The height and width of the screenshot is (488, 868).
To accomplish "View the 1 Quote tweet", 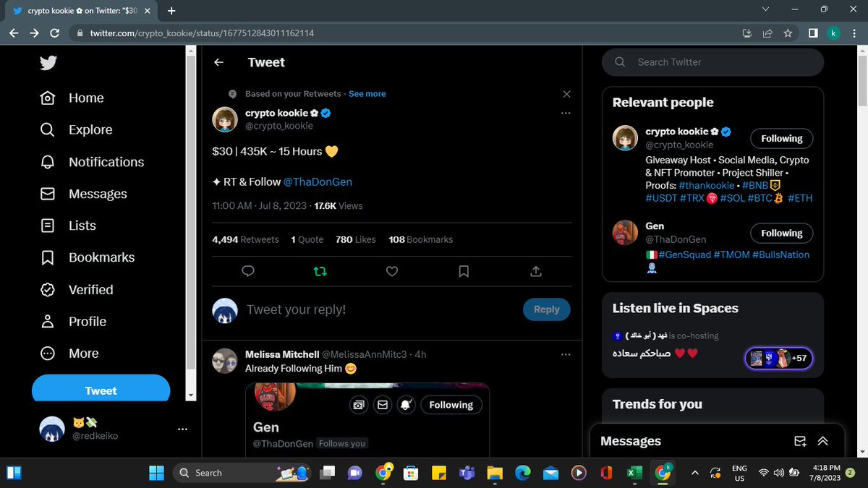I will [x=307, y=239].
